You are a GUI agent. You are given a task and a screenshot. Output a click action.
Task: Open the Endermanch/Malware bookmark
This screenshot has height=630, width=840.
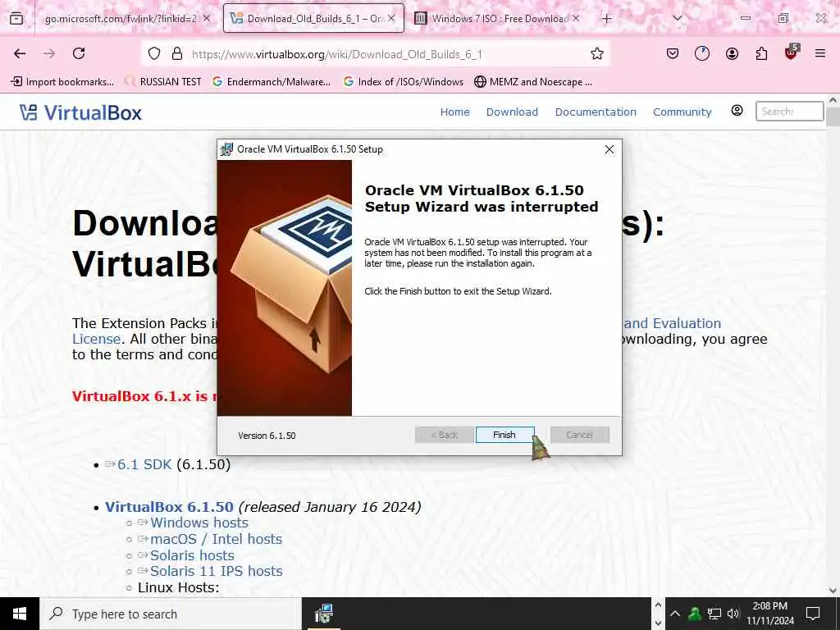coord(271,82)
